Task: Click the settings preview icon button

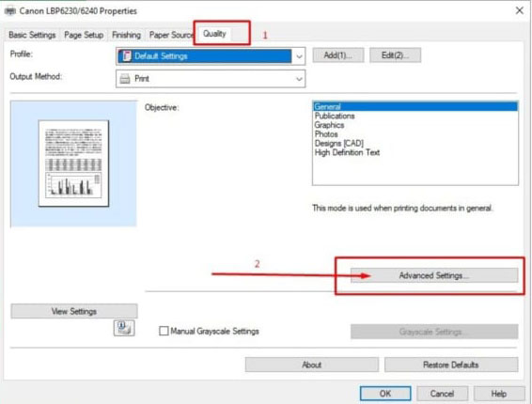Action: (x=124, y=328)
